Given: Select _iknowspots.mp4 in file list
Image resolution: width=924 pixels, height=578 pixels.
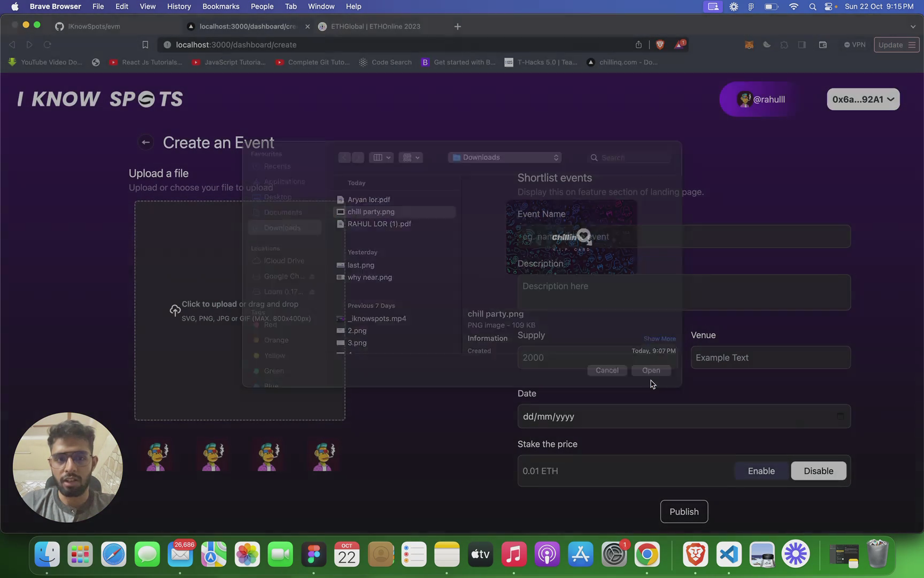Looking at the screenshot, I should (x=395, y=318).
